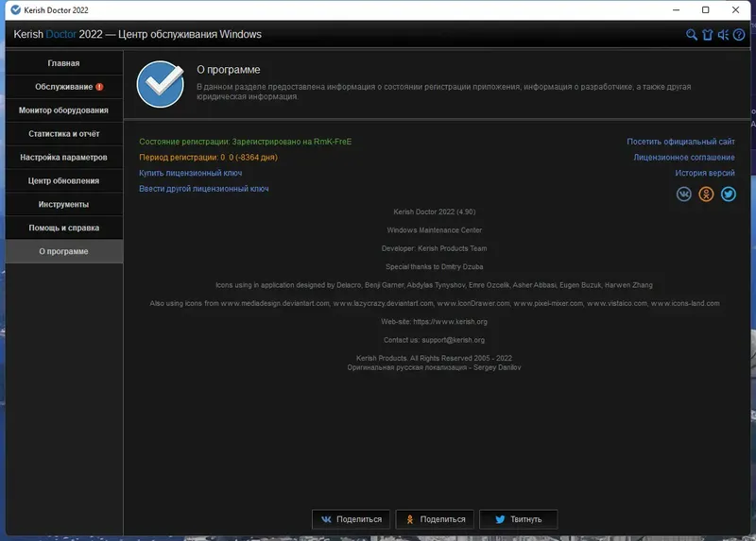This screenshot has width=756, height=541.
Task: Click the VK Поделиться button
Action: [351, 519]
